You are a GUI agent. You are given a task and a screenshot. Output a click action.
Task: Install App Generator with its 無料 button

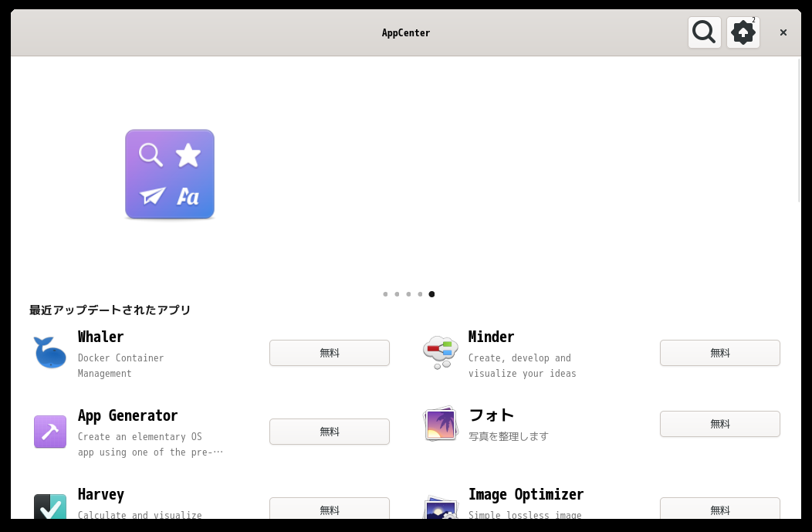(329, 431)
